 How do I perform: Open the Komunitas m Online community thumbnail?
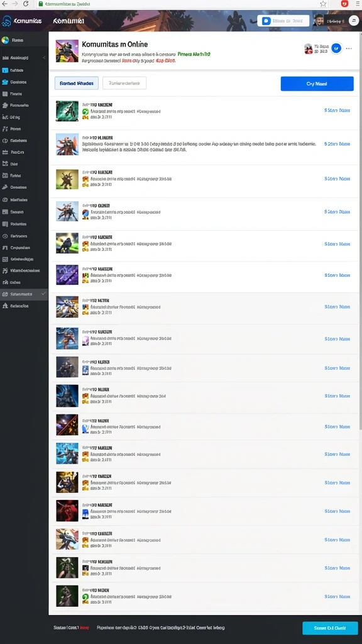point(67,51)
